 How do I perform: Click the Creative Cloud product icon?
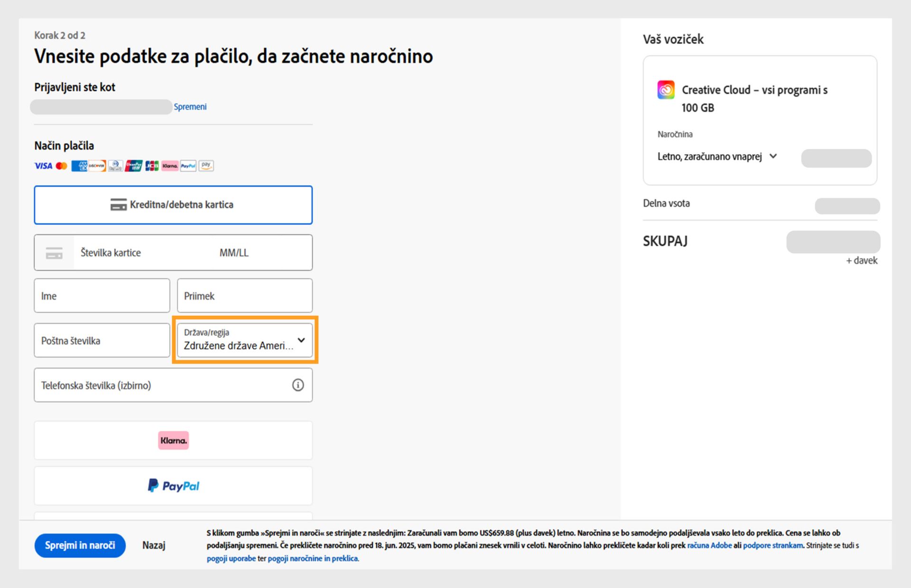coord(666,90)
